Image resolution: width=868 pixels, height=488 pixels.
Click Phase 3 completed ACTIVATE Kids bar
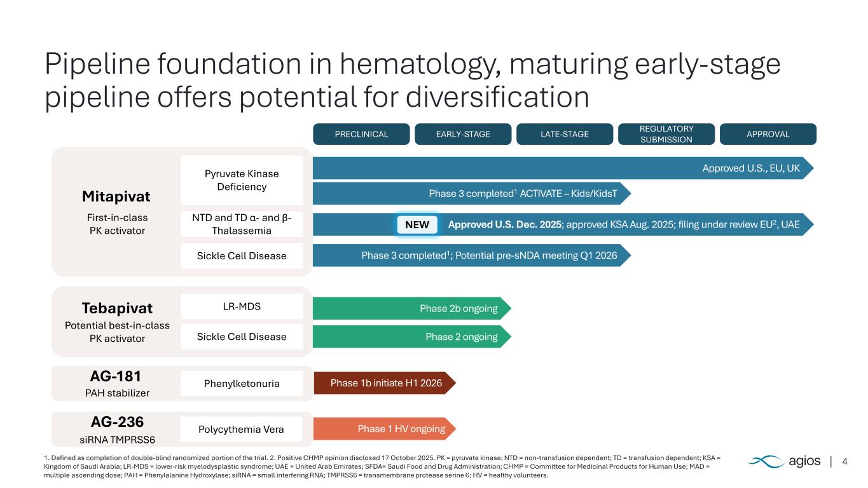(471, 193)
